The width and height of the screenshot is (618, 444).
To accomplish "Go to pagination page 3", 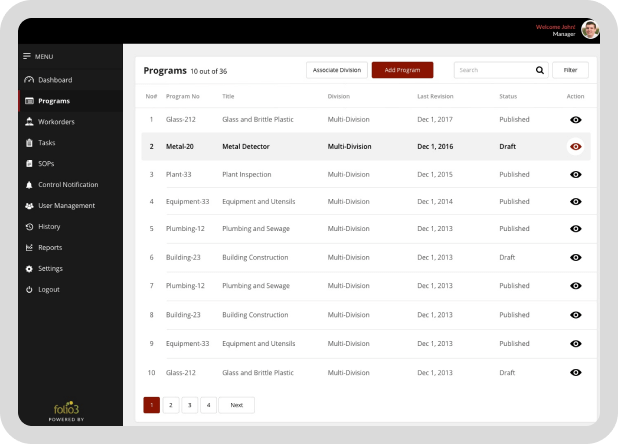I will point(189,405).
